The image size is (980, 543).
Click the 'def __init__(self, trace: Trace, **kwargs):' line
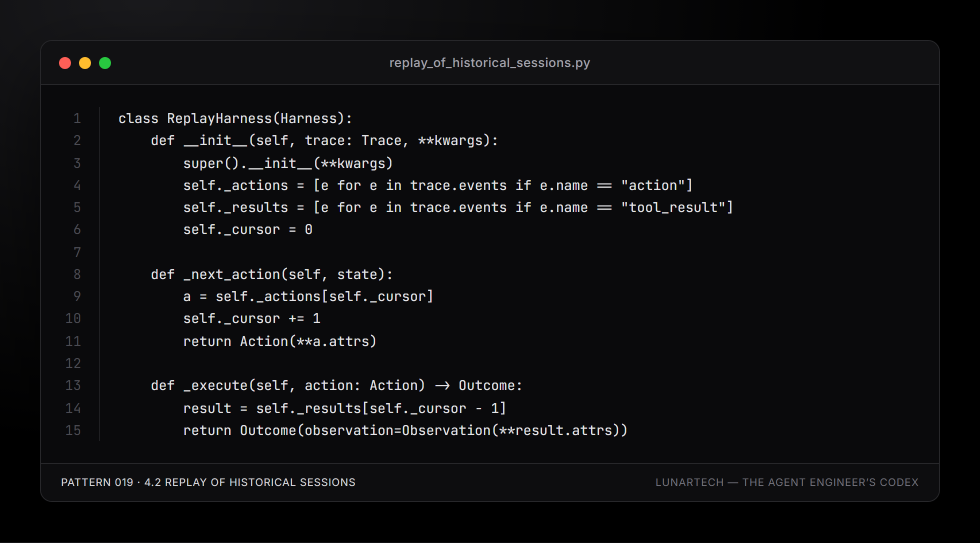pyautogui.click(x=324, y=140)
